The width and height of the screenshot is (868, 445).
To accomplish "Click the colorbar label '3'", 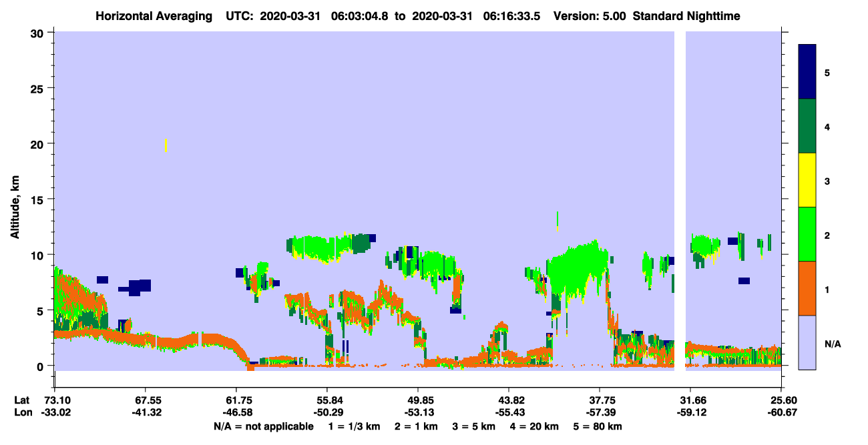I will (x=827, y=181).
